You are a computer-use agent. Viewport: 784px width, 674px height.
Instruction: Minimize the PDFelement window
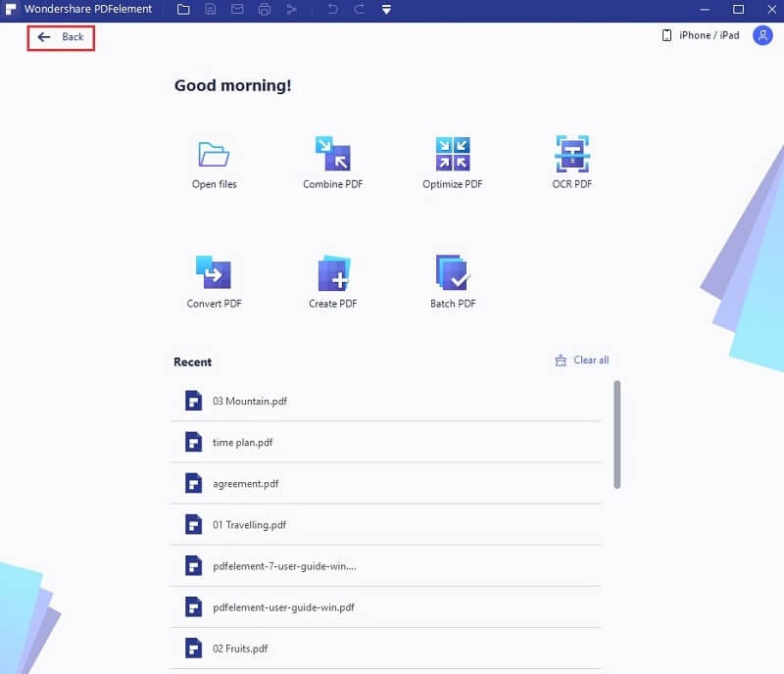tap(705, 10)
